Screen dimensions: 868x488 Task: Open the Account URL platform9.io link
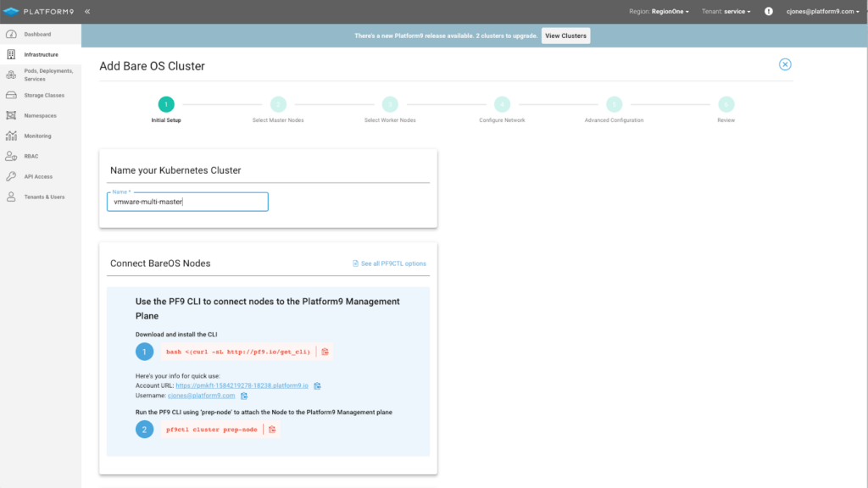coord(242,385)
